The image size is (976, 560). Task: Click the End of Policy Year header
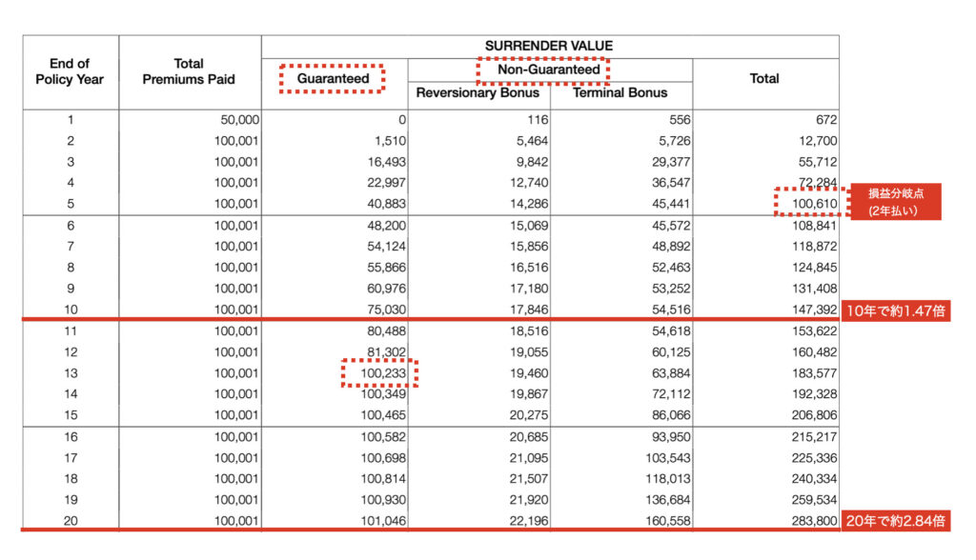point(70,71)
